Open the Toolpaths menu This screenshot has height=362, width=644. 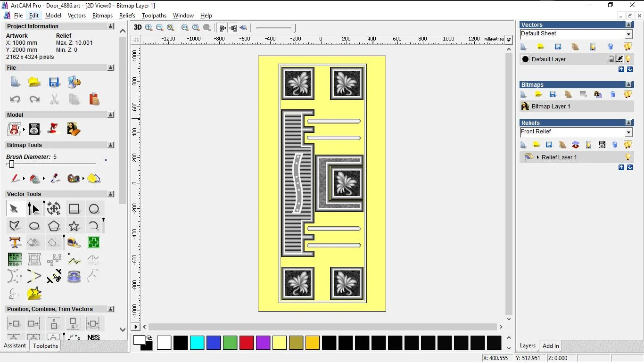[154, 16]
